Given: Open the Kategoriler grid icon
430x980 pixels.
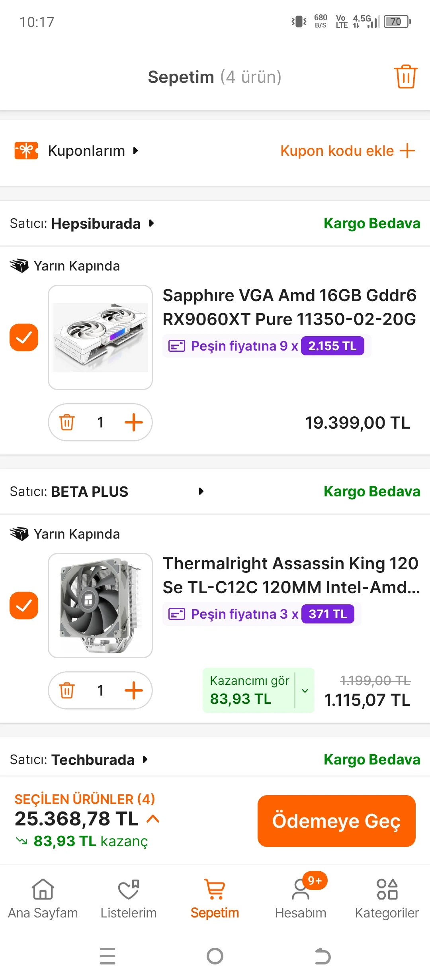Looking at the screenshot, I should coord(387,890).
